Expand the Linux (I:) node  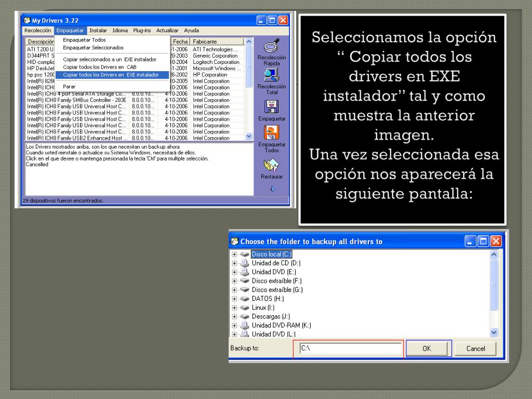pyautogui.click(x=234, y=308)
